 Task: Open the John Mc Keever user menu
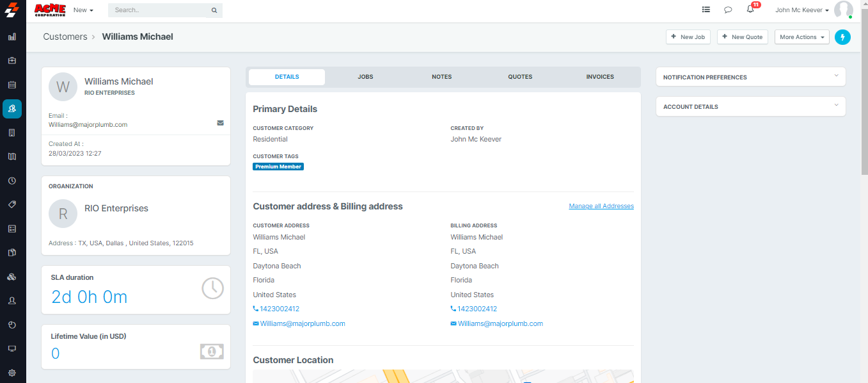[x=801, y=10]
